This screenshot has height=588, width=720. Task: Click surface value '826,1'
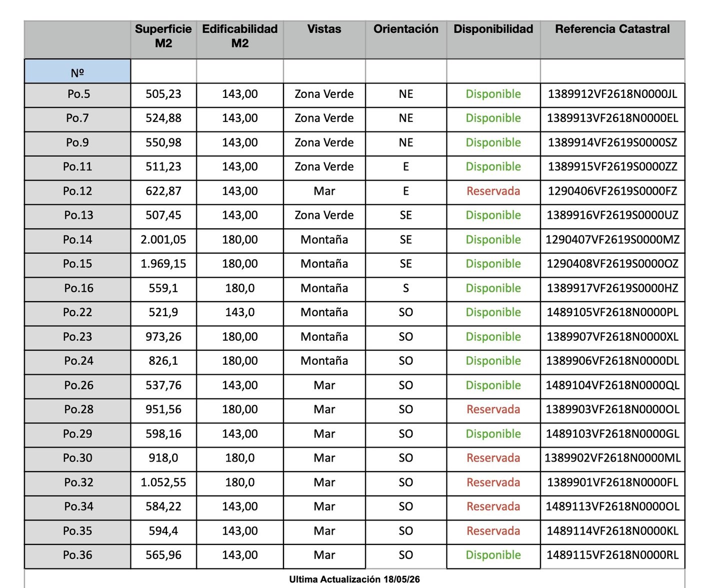(x=163, y=360)
